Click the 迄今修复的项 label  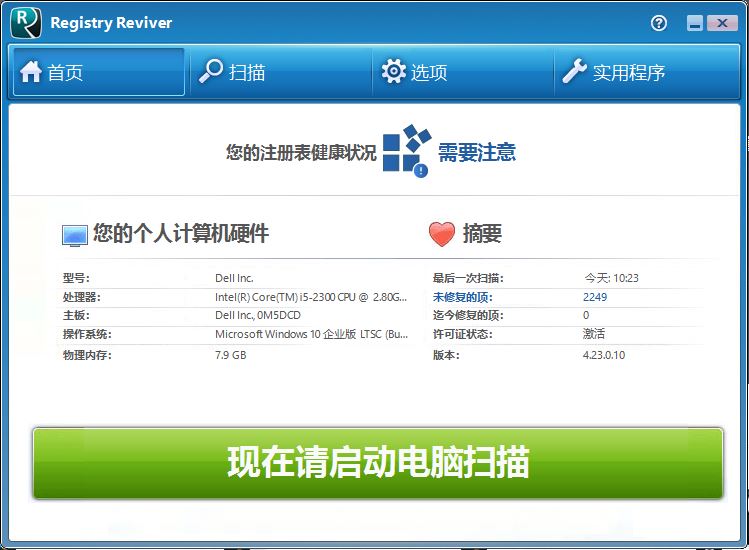pos(468,315)
